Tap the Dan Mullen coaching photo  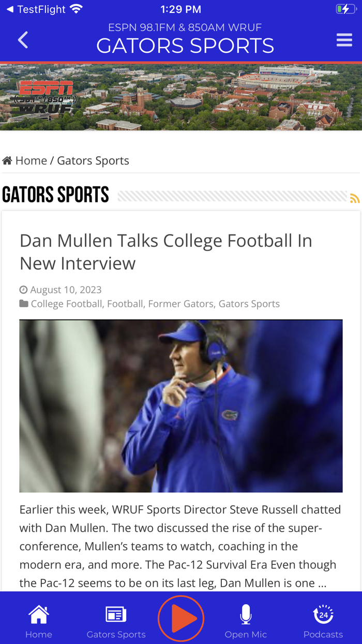tap(180, 405)
